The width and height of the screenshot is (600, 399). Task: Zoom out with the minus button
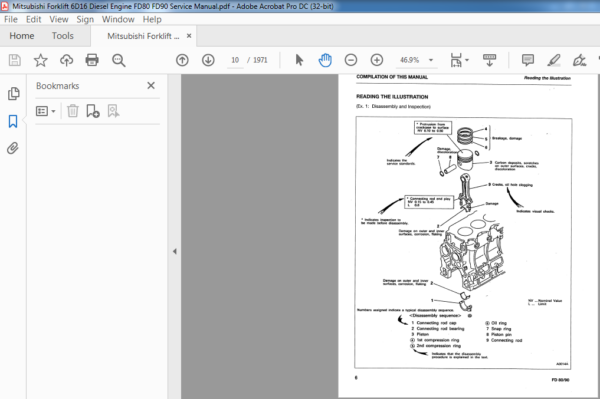(x=351, y=60)
